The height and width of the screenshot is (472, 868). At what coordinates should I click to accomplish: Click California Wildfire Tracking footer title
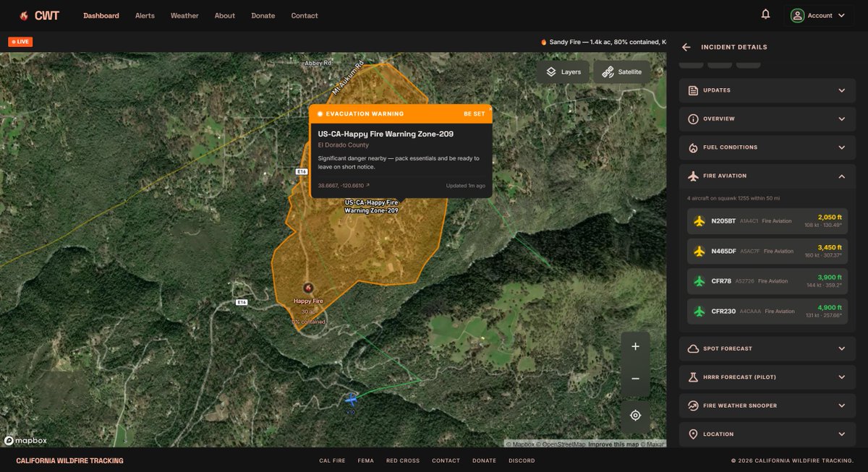69,460
